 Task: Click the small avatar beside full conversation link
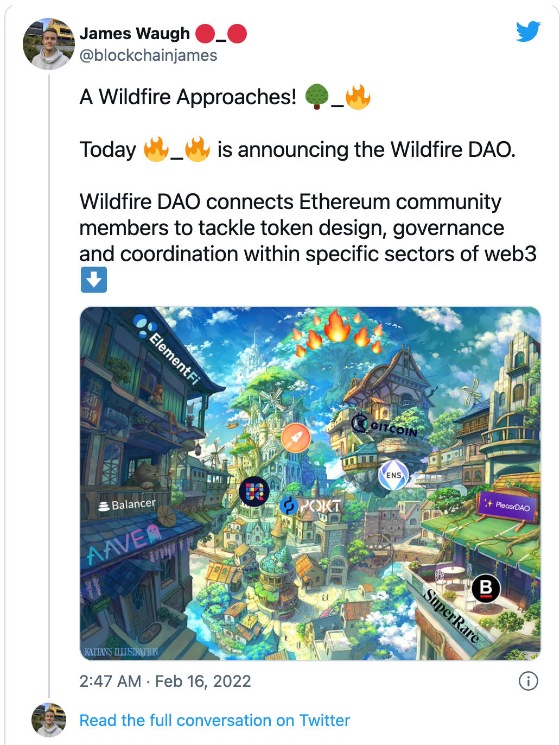(x=48, y=720)
